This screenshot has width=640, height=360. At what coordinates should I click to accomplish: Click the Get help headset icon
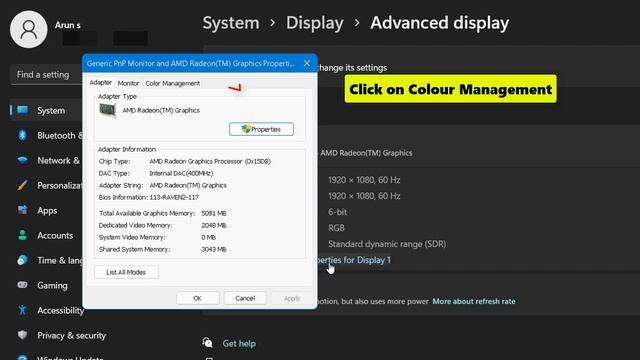(207, 342)
